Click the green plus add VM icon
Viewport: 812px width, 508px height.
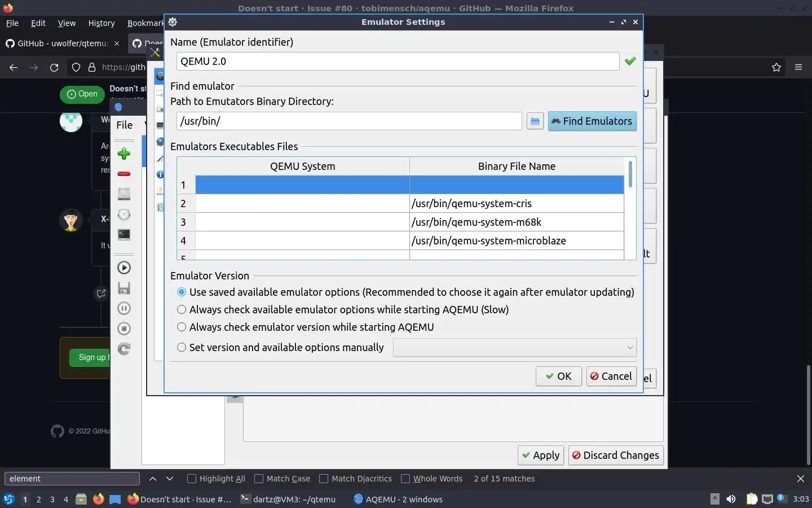click(x=124, y=154)
